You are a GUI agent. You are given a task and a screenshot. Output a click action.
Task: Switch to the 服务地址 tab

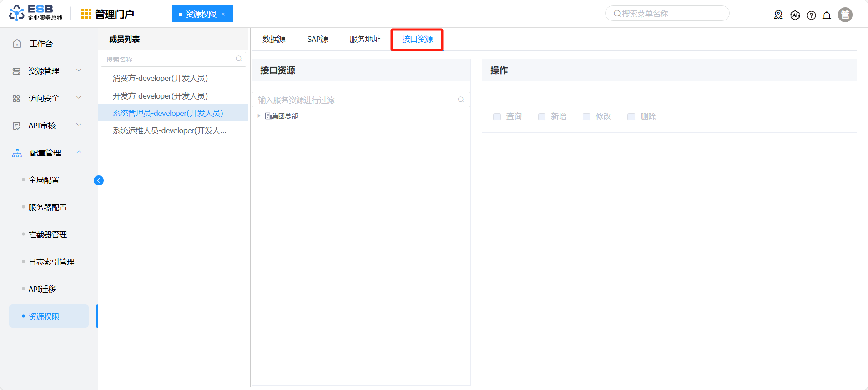[x=365, y=40]
